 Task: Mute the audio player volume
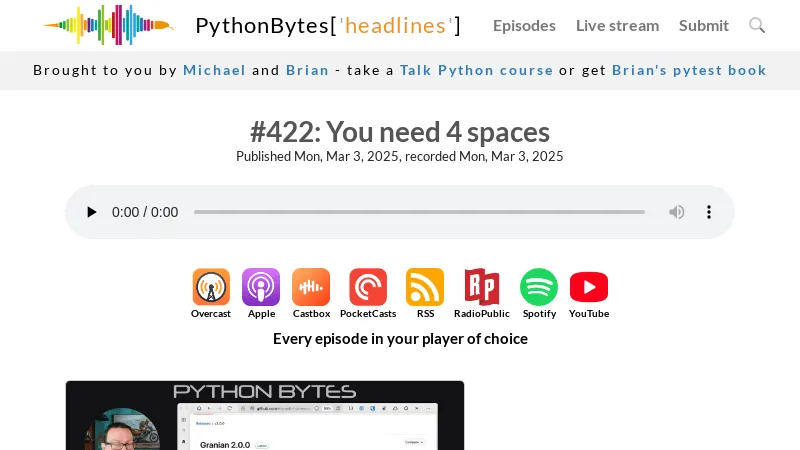click(x=677, y=212)
